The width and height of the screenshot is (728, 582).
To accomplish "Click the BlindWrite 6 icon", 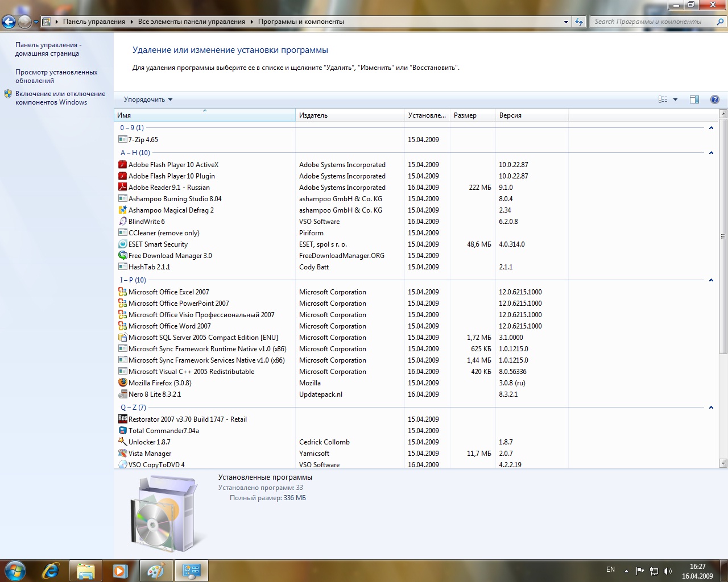I will [x=122, y=221].
